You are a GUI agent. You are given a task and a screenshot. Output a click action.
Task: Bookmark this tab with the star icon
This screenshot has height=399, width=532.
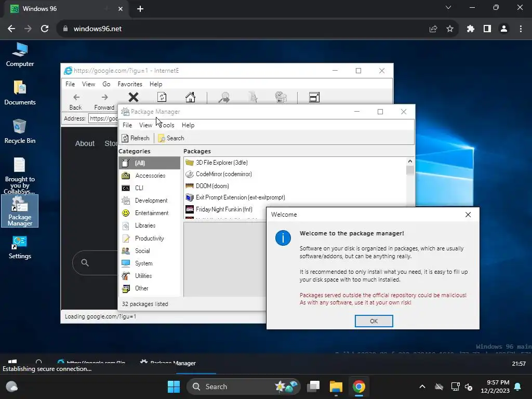pos(450,29)
